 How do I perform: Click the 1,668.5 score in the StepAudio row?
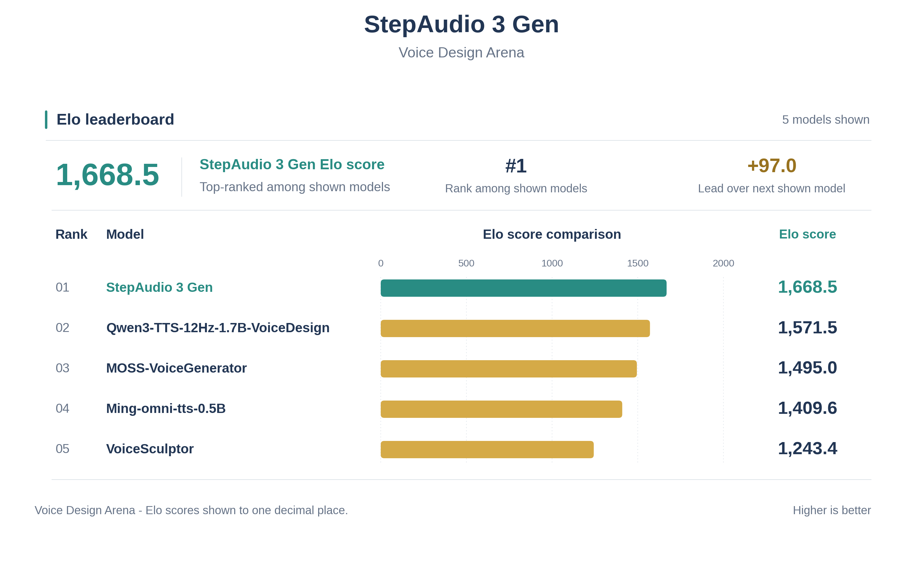pyautogui.click(x=807, y=287)
